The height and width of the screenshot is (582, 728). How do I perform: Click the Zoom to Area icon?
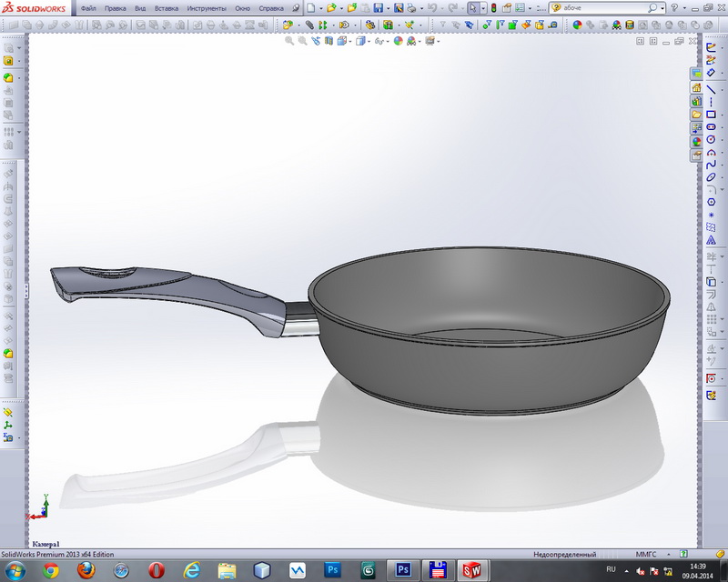click(x=302, y=41)
